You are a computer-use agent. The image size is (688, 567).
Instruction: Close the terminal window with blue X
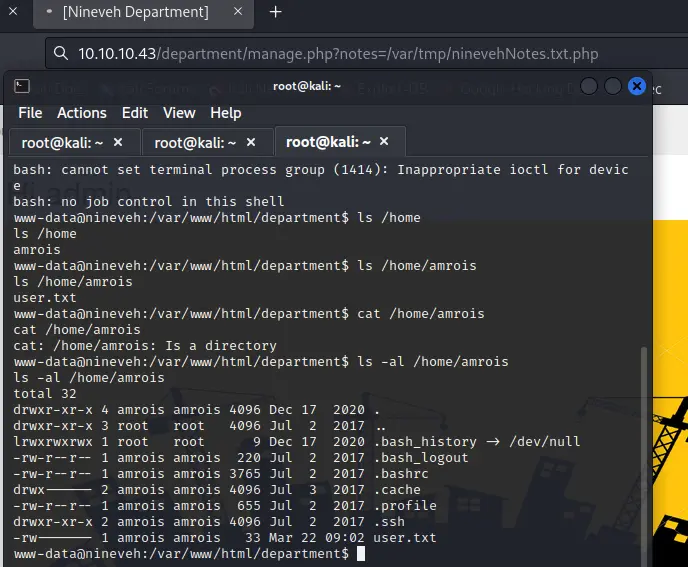coord(637,86)
